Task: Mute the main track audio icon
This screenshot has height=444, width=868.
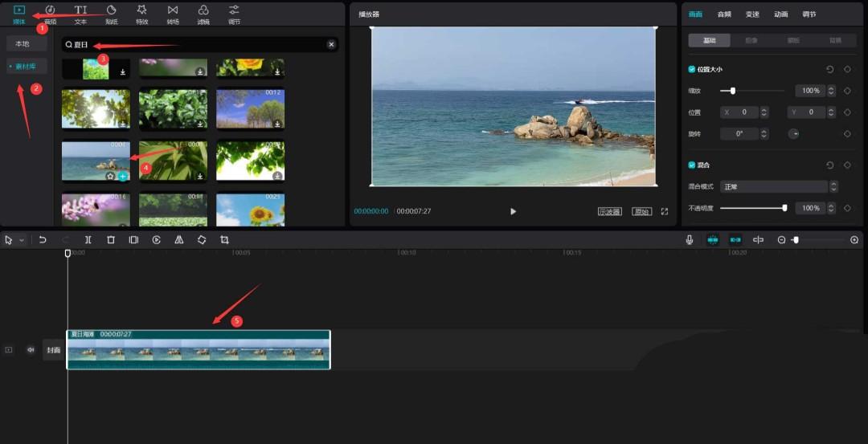Action: tap(31, 350)
